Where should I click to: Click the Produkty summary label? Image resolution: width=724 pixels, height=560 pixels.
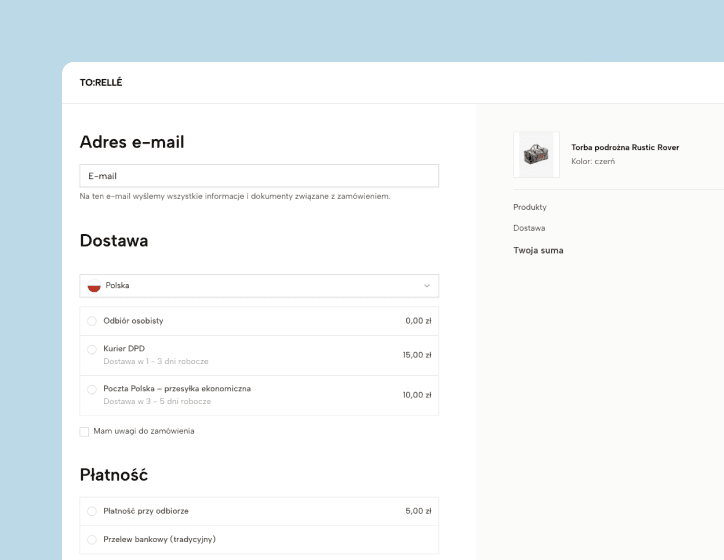pos(530,207)
